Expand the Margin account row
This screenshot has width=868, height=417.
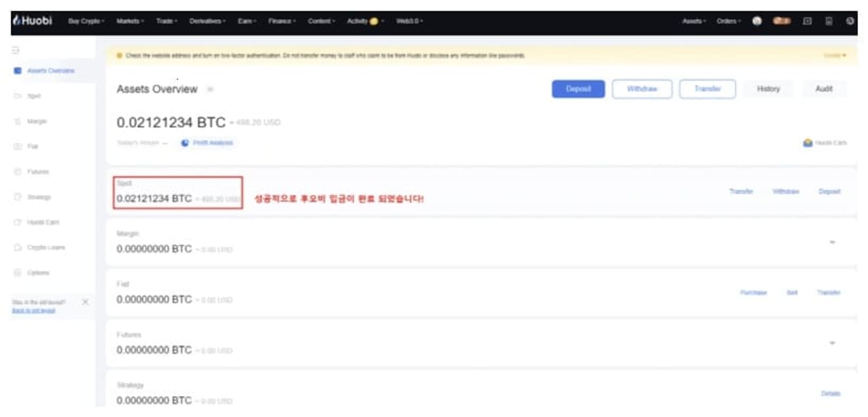[832, 242]
